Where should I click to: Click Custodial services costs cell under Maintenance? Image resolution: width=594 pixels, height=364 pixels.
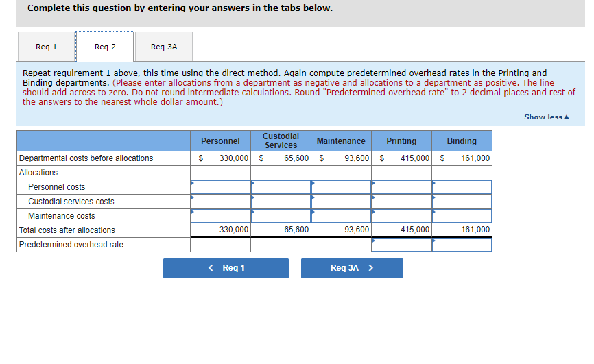(341, 202)
